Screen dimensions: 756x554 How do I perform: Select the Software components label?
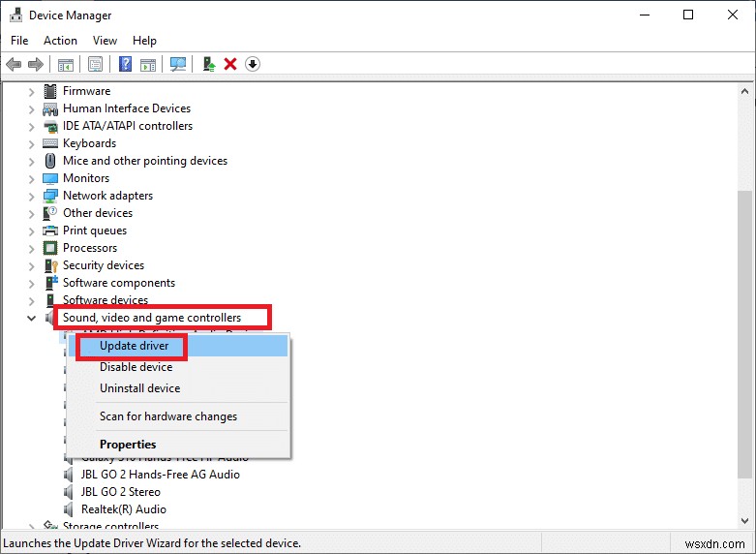pyautogui.click(x=119, y=283)
